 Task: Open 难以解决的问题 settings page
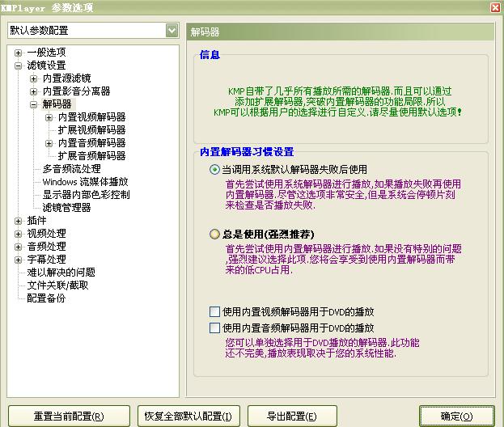pos(61,273)
